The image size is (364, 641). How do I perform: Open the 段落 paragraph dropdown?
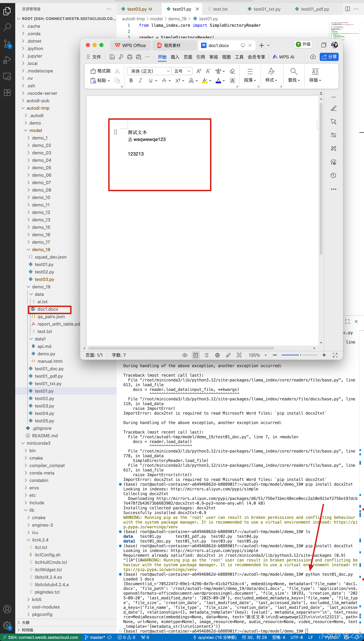tap(250, 80)
